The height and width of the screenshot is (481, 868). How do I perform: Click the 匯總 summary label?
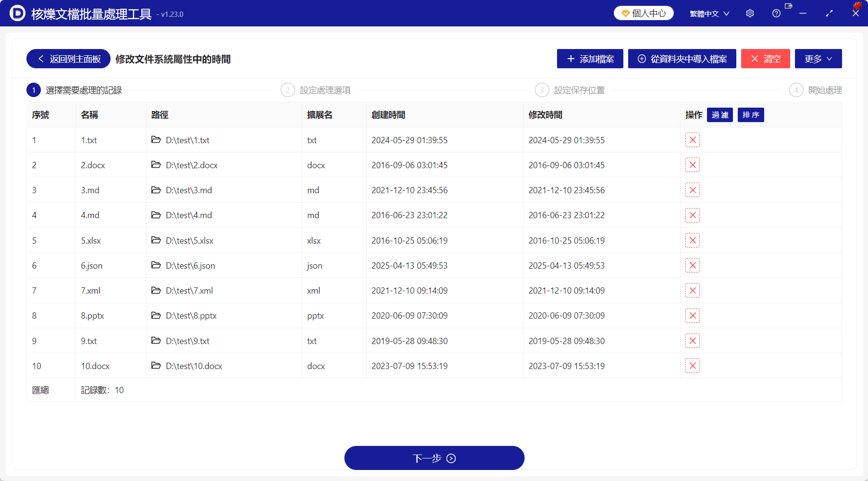[41, 390]
